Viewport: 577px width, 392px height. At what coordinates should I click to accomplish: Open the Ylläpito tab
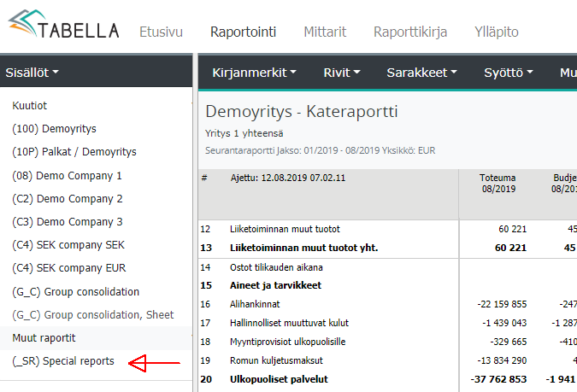click(x=496, y=32)
